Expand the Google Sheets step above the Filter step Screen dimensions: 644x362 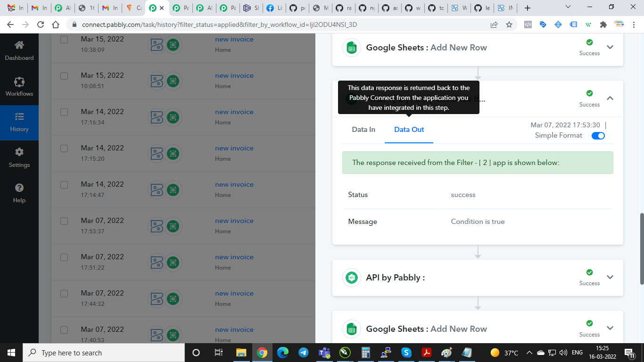click(610, 47)
